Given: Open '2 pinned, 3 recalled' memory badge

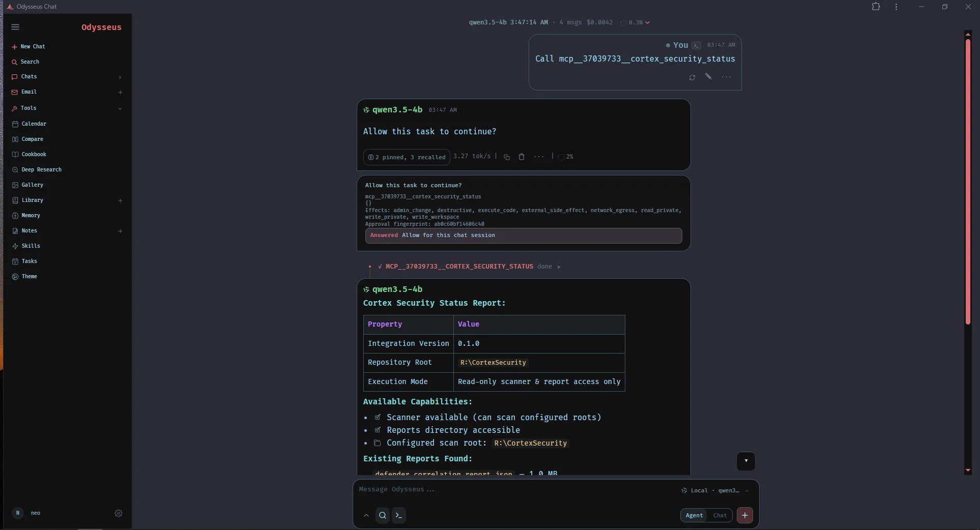Looking at the screenshot, I should coord(407,157).
